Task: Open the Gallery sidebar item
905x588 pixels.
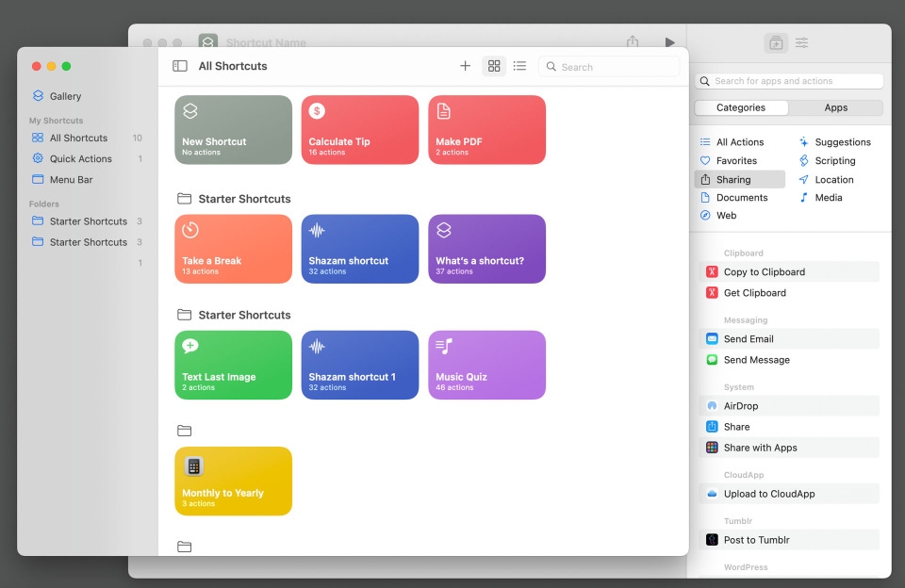Action: tap(57, 96)
